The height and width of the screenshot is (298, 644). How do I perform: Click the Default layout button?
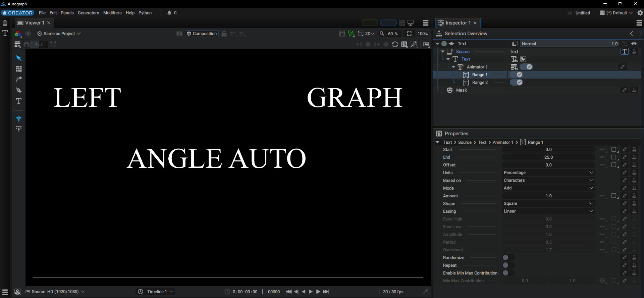(x=616, y=13)
